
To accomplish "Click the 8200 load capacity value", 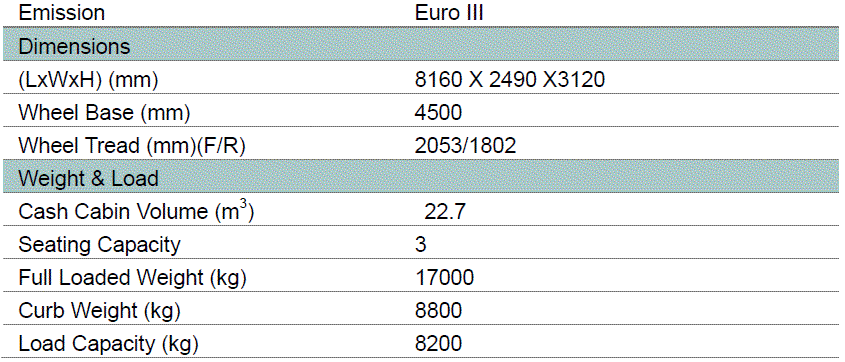I will (438, 344).
